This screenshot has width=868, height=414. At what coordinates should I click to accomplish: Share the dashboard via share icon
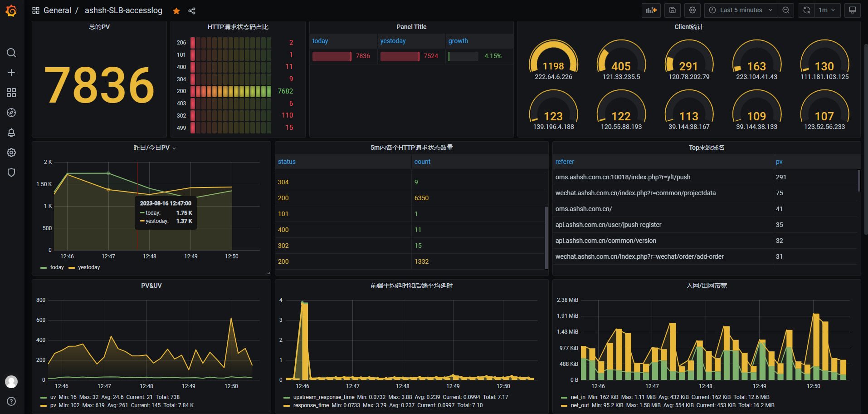(x=192, y=11)
